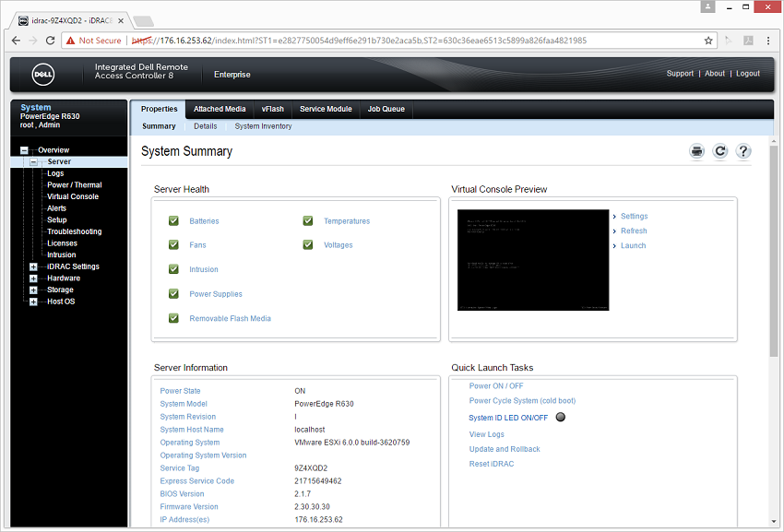Select the Summary sub-tab
Image resolution: width=784 pixels, height=532 pixels.
[x=159, y=126]
